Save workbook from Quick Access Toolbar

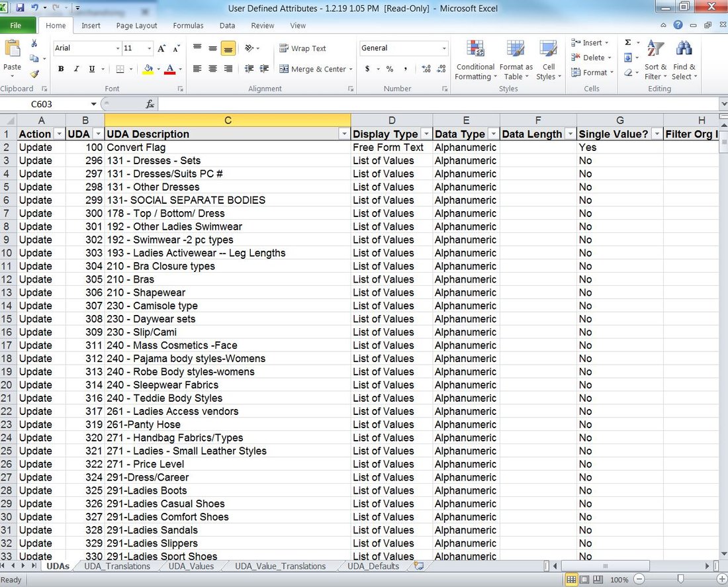tap(20, 8)
